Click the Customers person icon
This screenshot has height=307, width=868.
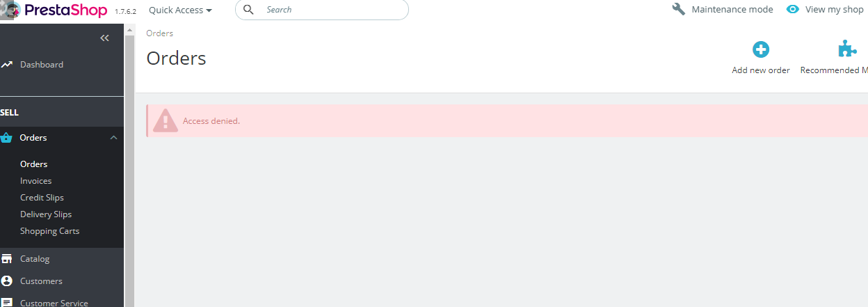pyautogui.click(x=7, y=281)
